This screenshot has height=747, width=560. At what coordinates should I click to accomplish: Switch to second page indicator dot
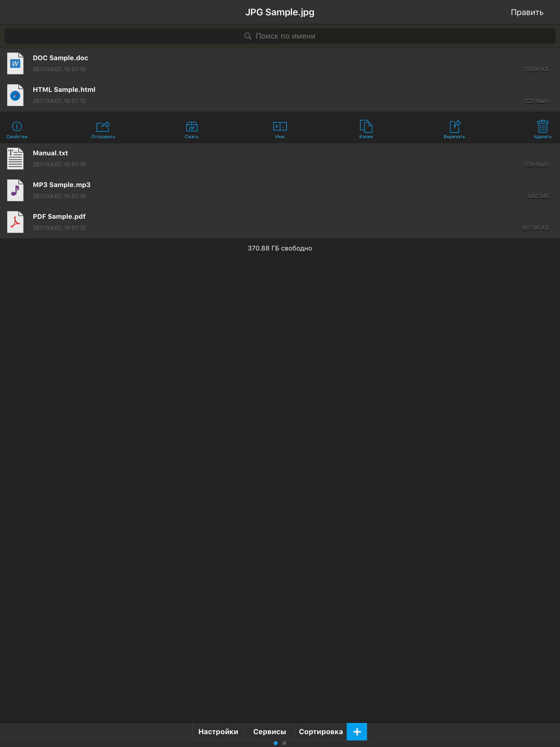tap(284, 743)
